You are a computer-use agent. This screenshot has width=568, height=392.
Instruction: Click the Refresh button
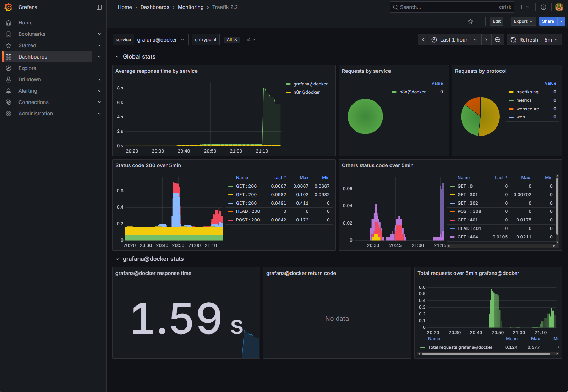coord(524,40)
